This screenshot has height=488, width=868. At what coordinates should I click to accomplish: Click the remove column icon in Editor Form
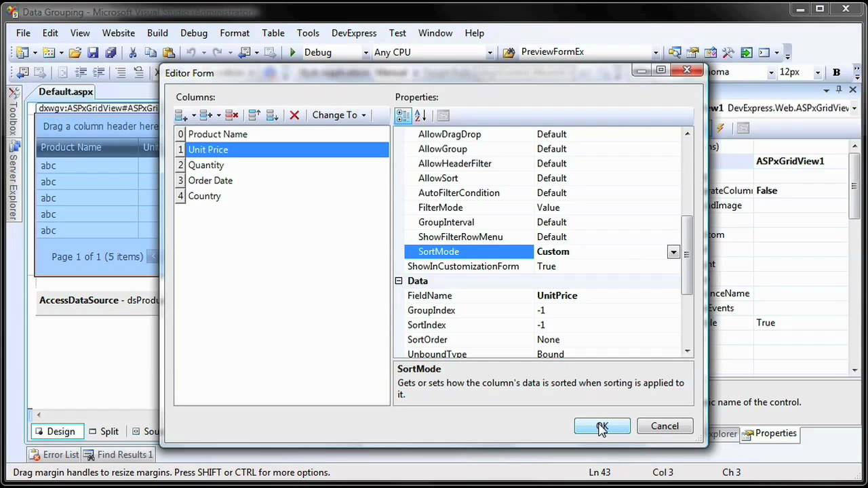(x=232, y=115)
